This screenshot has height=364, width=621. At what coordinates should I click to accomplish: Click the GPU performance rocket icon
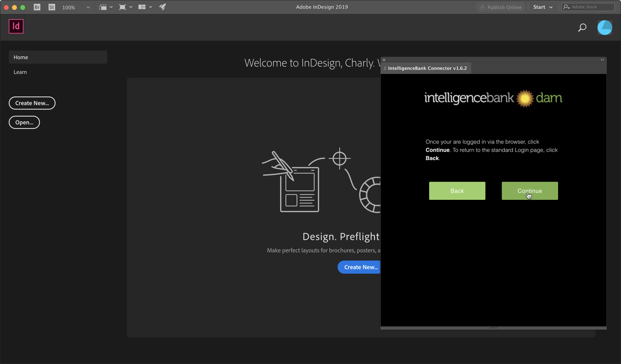[x=163, y=7]
